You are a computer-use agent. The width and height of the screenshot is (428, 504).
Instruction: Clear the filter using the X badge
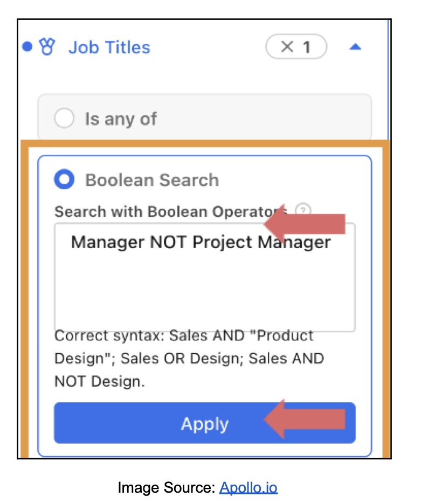click(287, 47)
